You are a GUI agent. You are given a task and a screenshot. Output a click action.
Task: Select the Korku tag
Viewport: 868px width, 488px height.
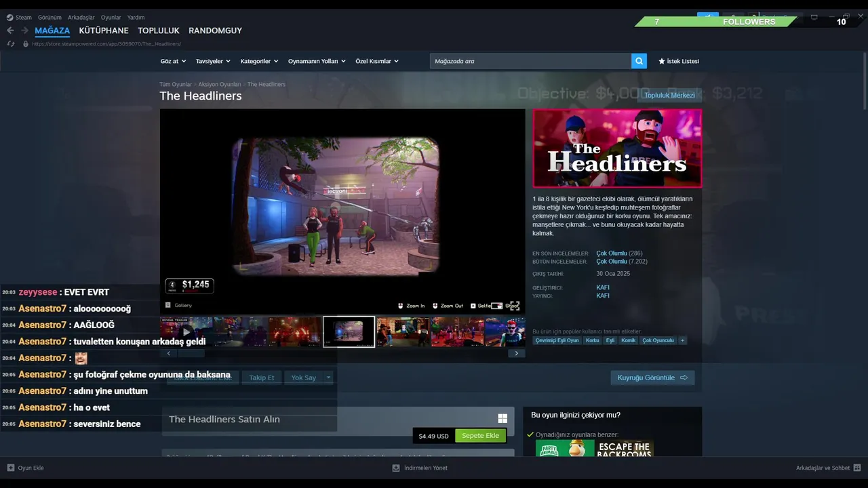[593, 340]
